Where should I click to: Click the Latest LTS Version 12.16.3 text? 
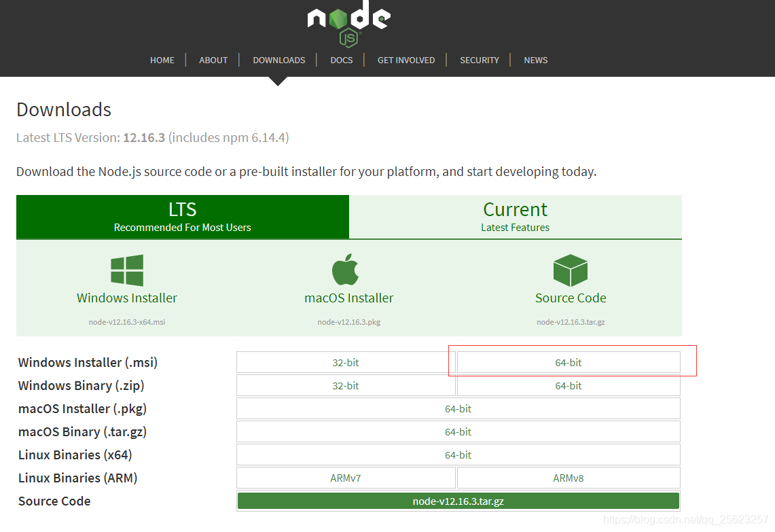tap(153, 137)
